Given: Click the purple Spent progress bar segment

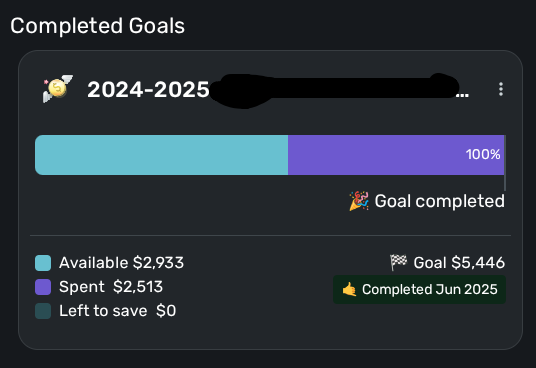Looking at the screenshot, I should 396,155.
